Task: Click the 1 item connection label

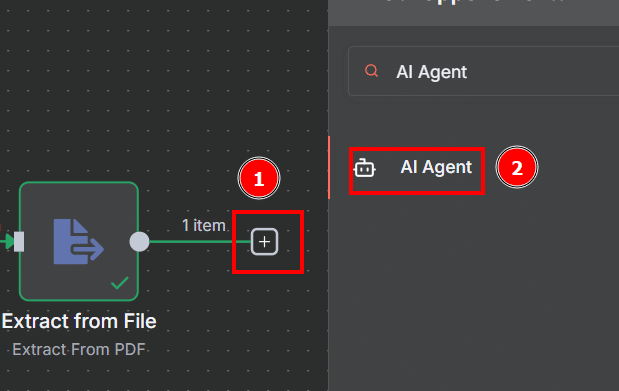Action: click(x=204, y=226)
